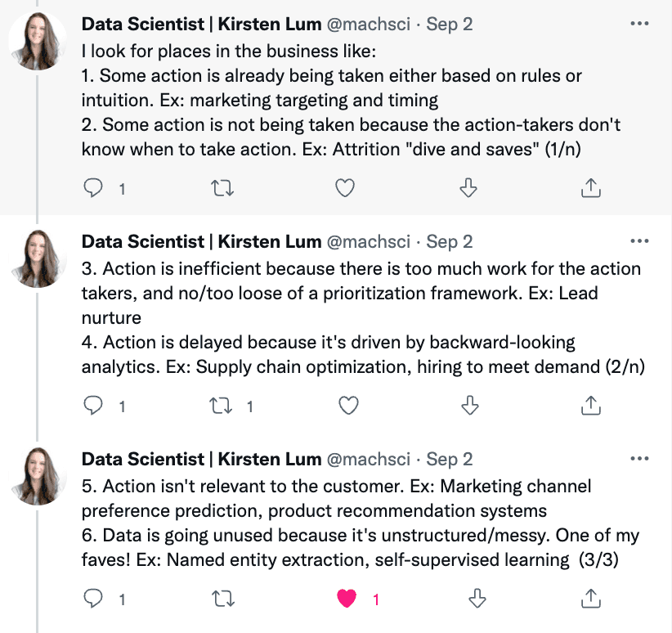Click down-arrow icon on second tweet
The height and width of the screenshot is (633, 672).
[x=468, y=406]
